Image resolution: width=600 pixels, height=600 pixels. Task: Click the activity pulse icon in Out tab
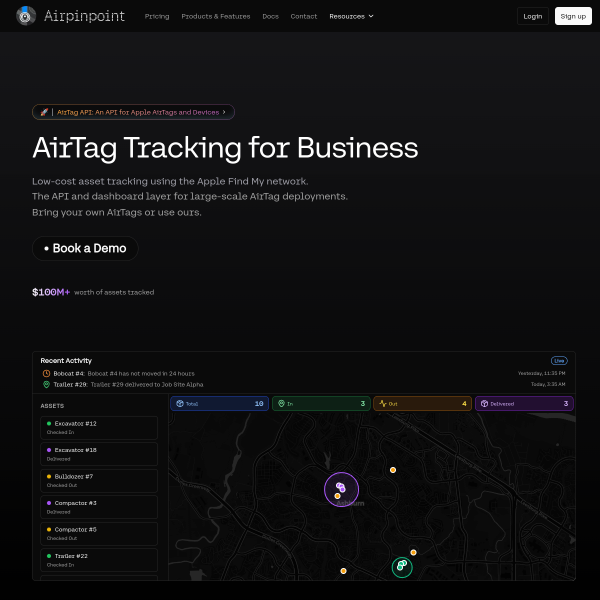(x=383, y=404)
